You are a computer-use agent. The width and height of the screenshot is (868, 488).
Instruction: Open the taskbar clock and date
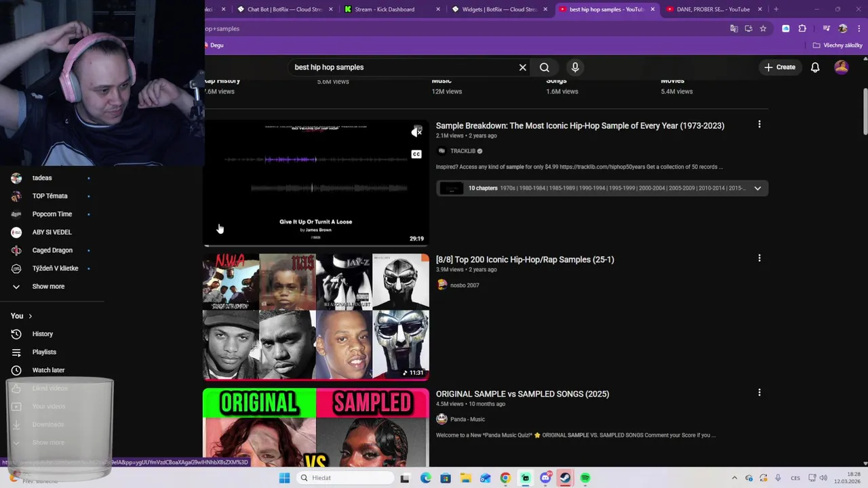click(x=848, y=478)
